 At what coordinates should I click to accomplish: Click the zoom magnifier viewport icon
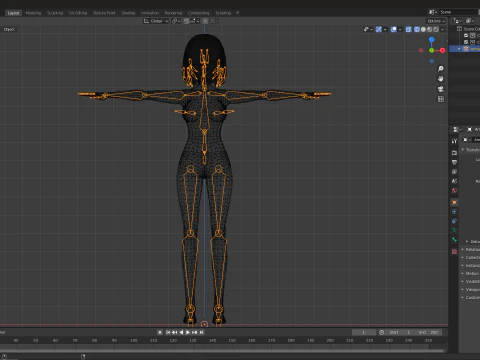point(441,69)
